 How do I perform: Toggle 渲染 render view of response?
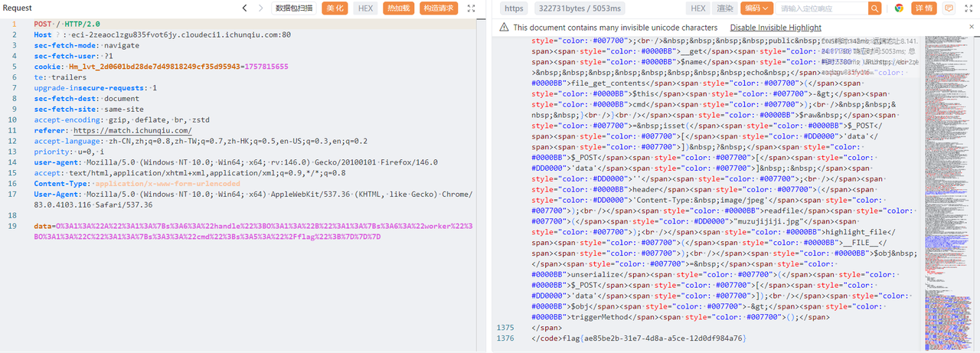pyautogui.click(x=724, y=8)
